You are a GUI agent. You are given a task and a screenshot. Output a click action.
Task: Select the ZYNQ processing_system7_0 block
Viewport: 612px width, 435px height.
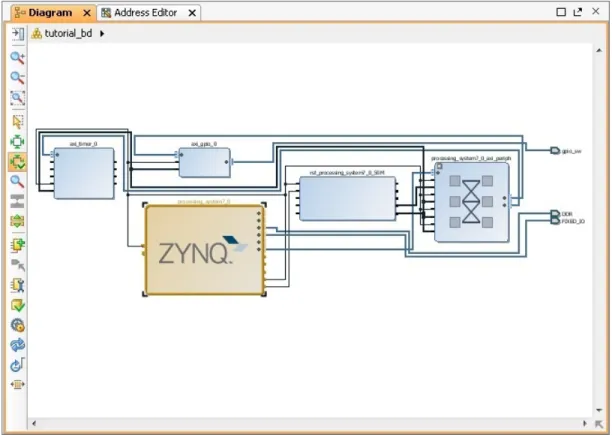click(204, 250)
